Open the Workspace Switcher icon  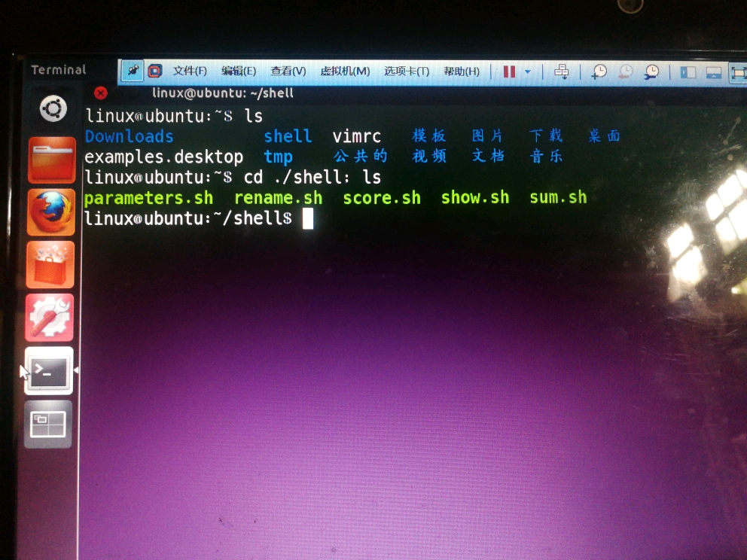(48, 425)
